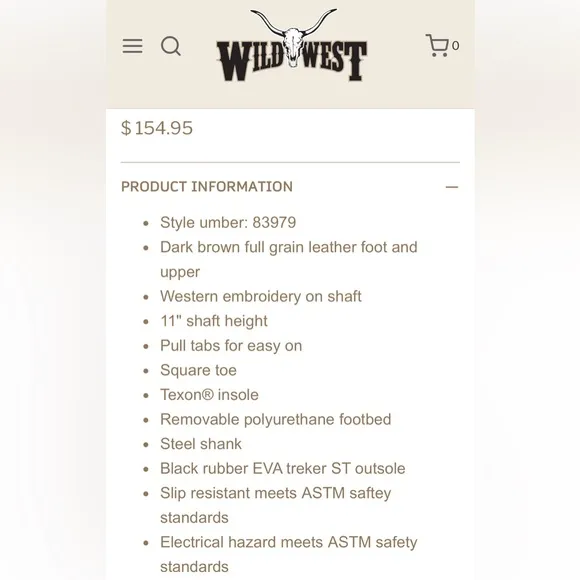Open the hamburger navigation menu
The image size is (580, 580).
coord(132,46)
